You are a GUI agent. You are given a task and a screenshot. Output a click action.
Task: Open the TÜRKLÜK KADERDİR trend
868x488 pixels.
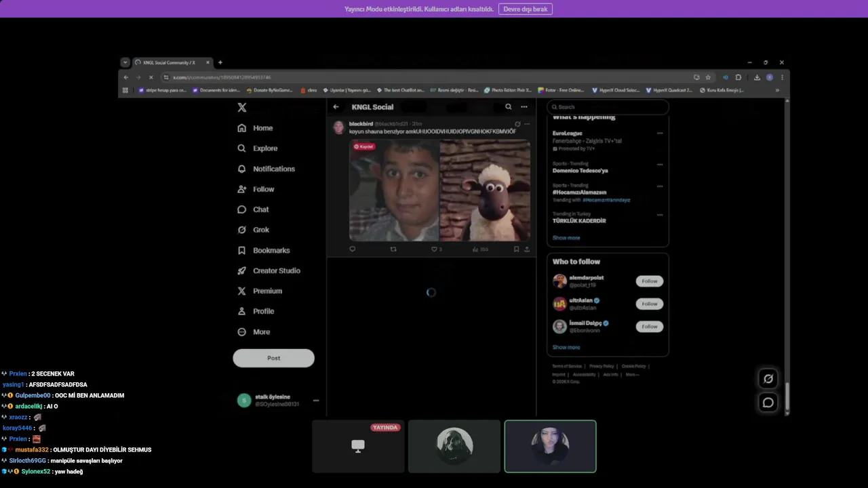(x=579, y=221)
